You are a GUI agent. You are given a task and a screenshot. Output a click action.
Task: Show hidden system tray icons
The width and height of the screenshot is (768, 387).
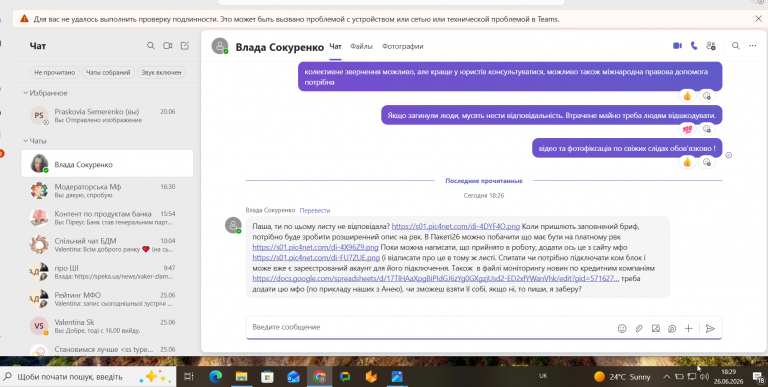[x=667, y=377]
